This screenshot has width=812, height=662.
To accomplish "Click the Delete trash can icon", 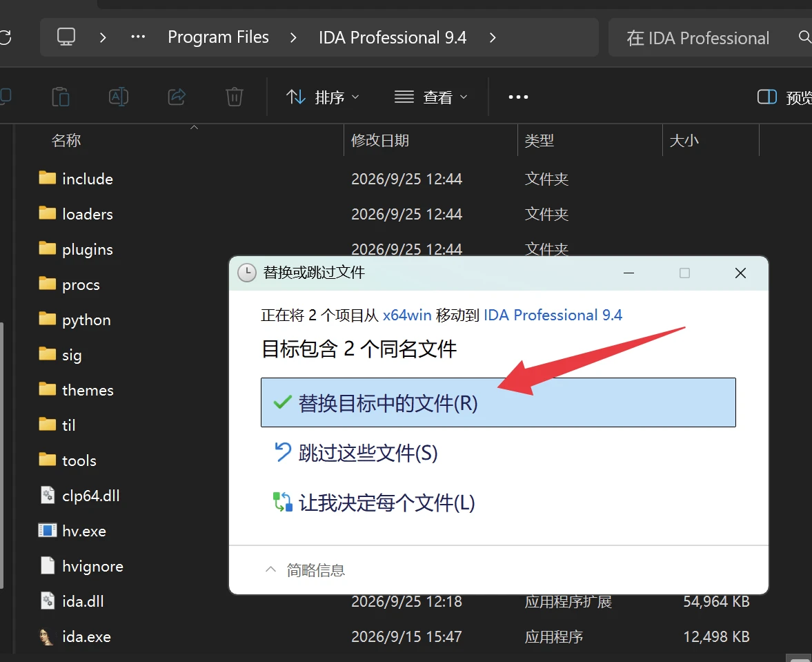I will click(234, 97).
